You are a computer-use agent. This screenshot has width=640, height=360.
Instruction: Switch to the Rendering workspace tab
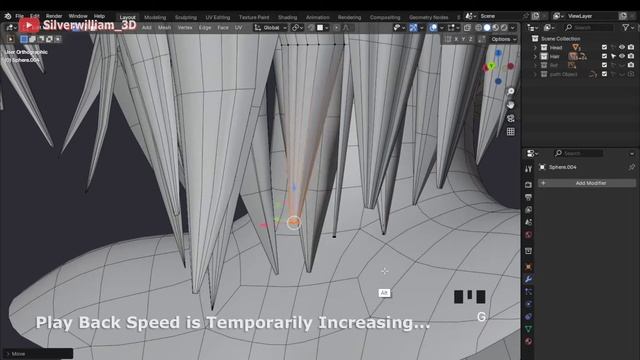(x=349, y=17)
